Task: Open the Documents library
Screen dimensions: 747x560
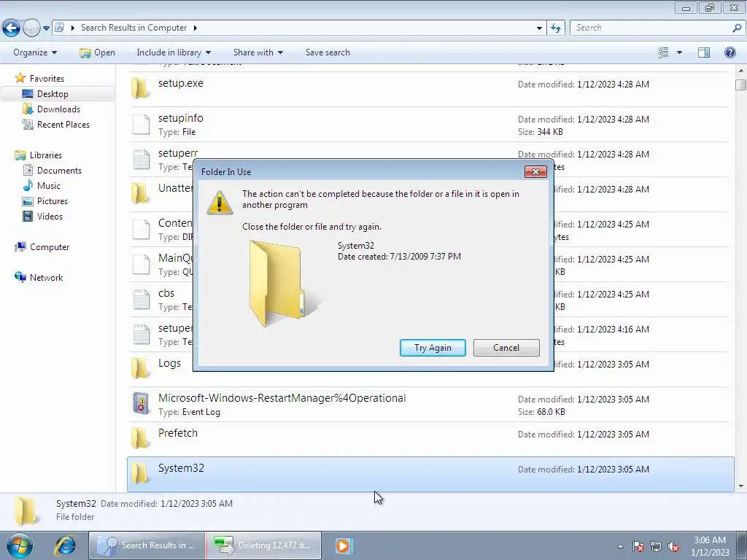Action: (59, 171)
